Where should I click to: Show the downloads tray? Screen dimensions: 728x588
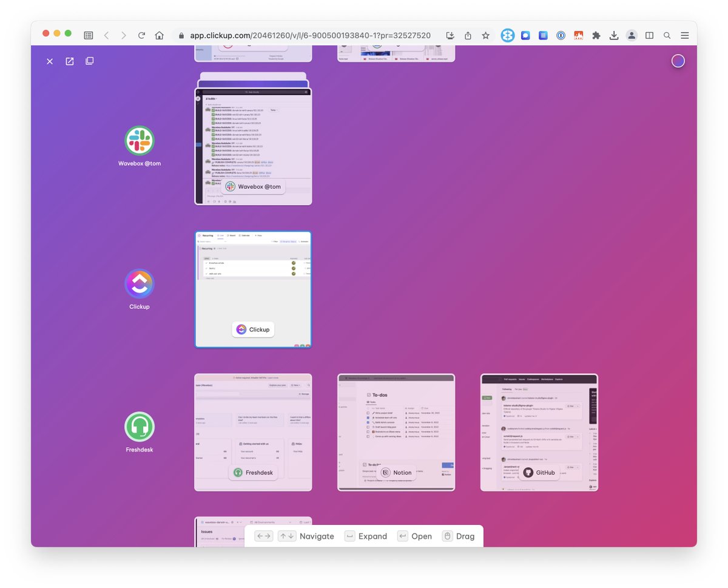[x=614, y=36]
